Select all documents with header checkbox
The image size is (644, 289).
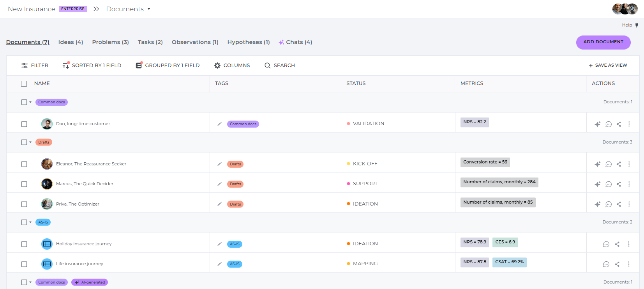click(24, 83)
